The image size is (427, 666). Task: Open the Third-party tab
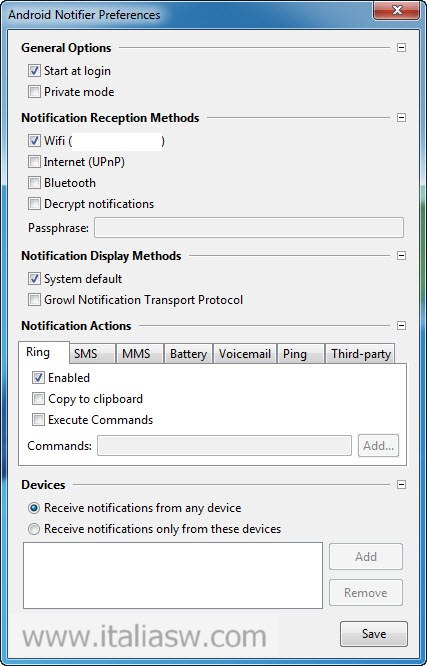pos(360,354)
